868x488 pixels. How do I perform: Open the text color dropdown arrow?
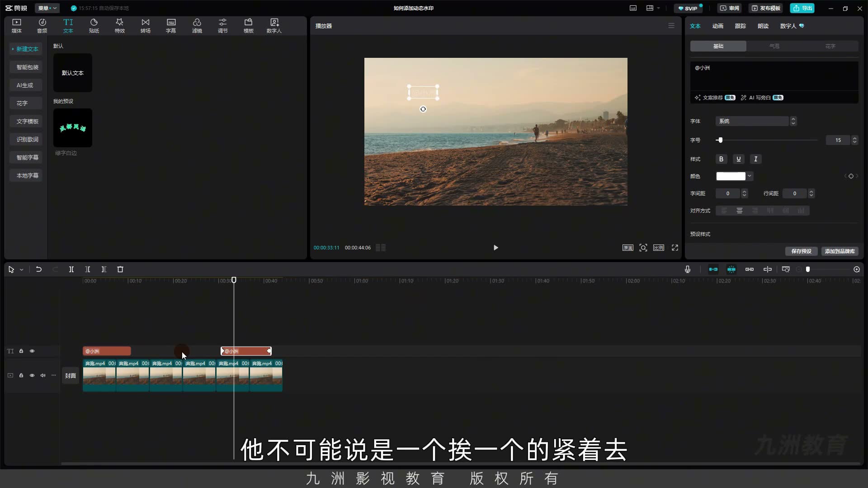[x=750, y=176]
